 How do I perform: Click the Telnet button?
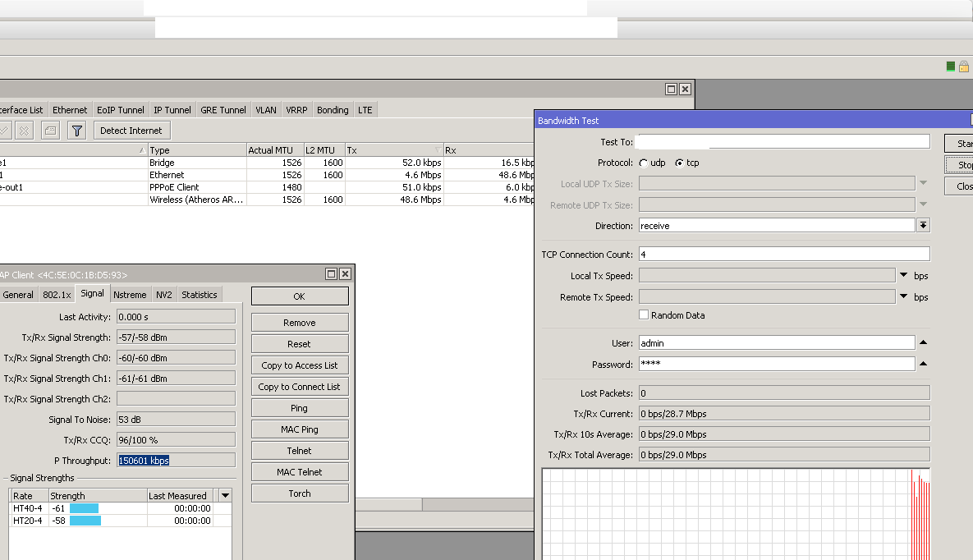click(300, 451)
